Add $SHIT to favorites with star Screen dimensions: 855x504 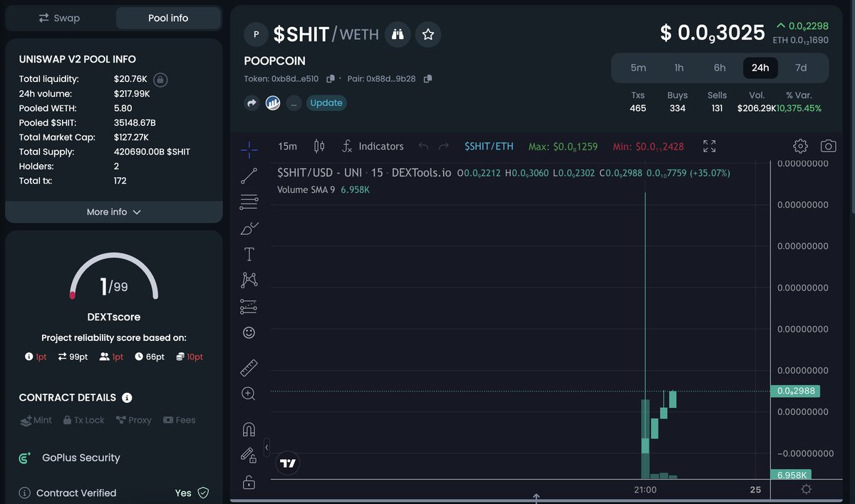point(428,34)
